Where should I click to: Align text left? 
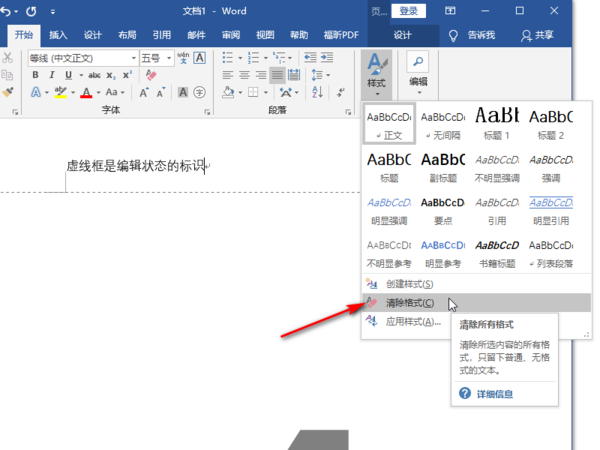(x=228, y=75)
